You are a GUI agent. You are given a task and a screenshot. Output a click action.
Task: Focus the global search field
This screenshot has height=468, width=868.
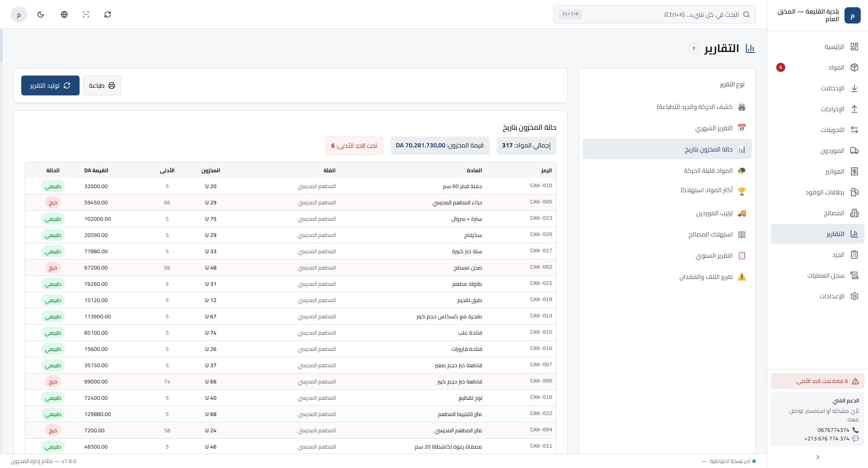pyautogui.click(x=654, y=14)
